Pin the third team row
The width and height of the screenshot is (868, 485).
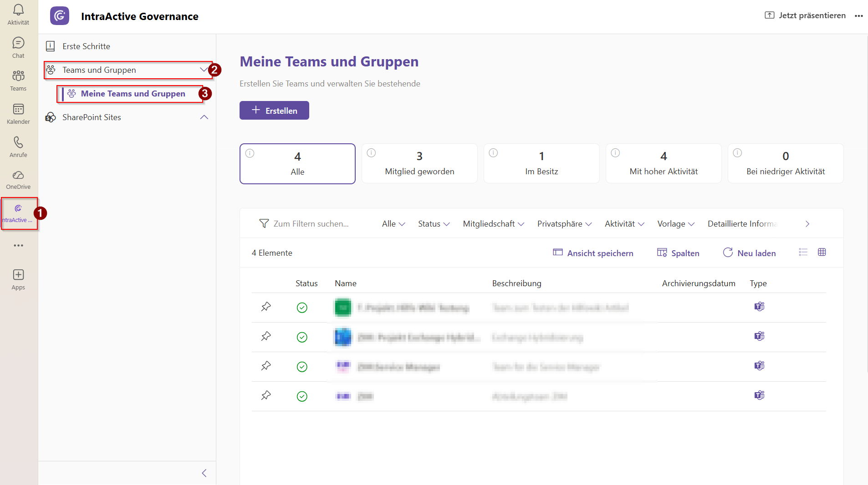266,366
